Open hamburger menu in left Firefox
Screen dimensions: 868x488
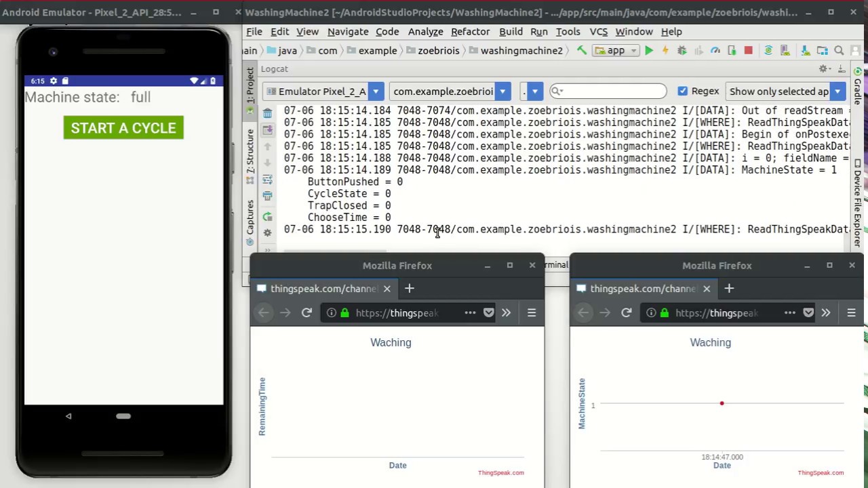(x=532, y=312)
